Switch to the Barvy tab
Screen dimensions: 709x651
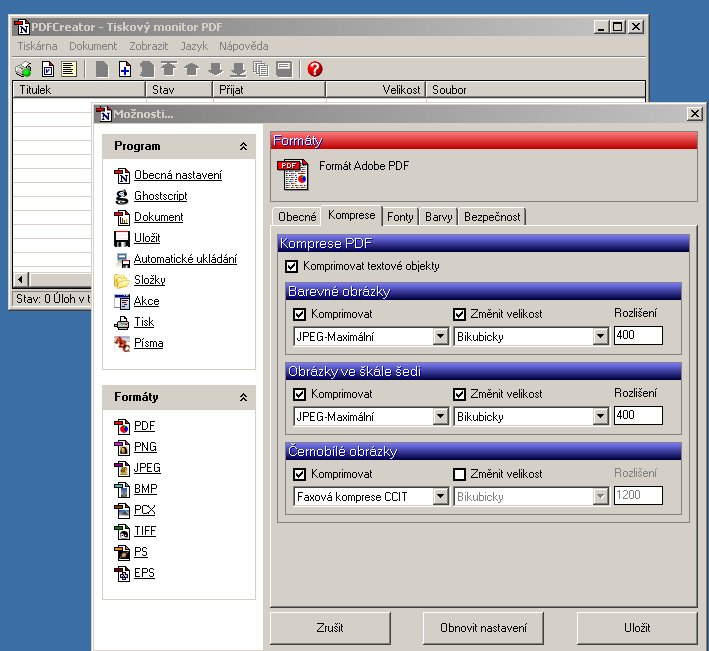click(439, 217)
